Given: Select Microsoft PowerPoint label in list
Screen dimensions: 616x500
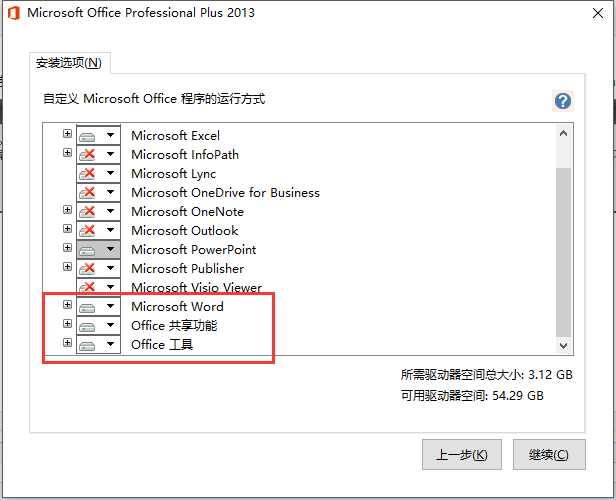Looking at the screenshot, I should pyautogui.click(x=193, y=250).
